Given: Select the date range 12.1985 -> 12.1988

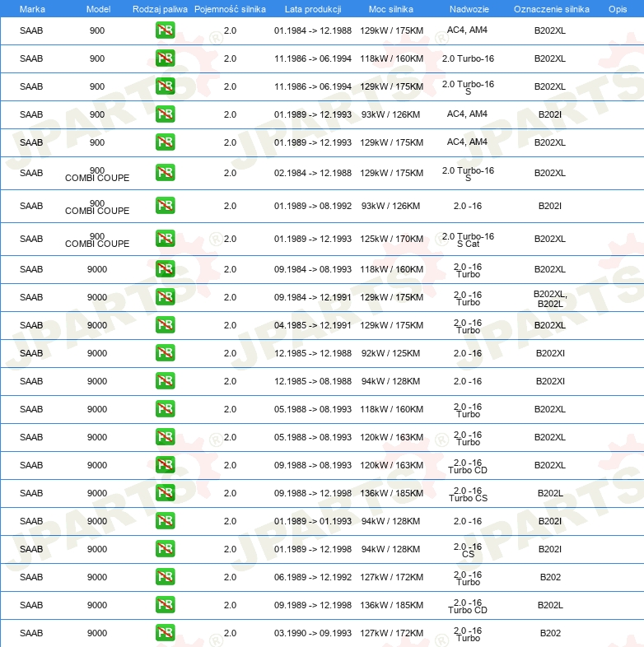Looking at the screenshot, I should 313,354.
